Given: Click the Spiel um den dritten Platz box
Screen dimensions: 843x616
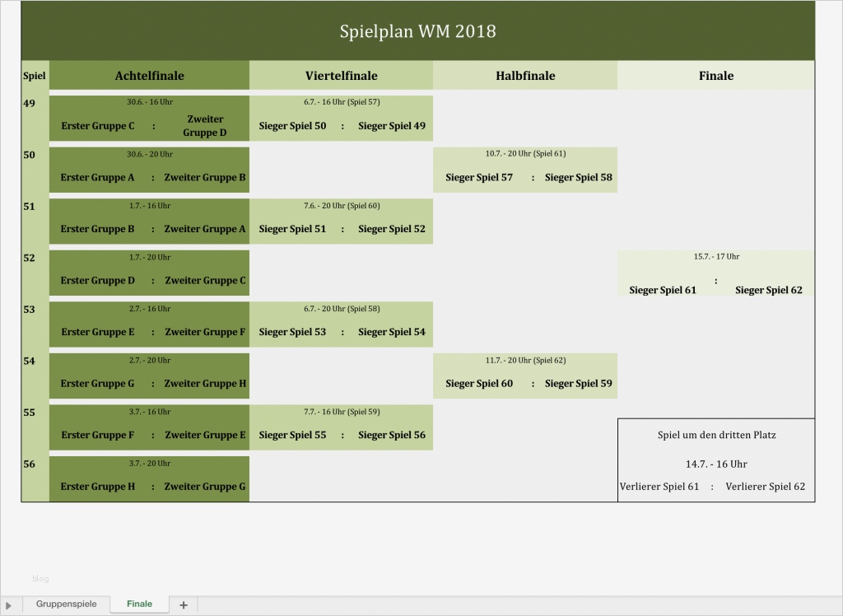Looking at the screenshot, I should 715,435.
